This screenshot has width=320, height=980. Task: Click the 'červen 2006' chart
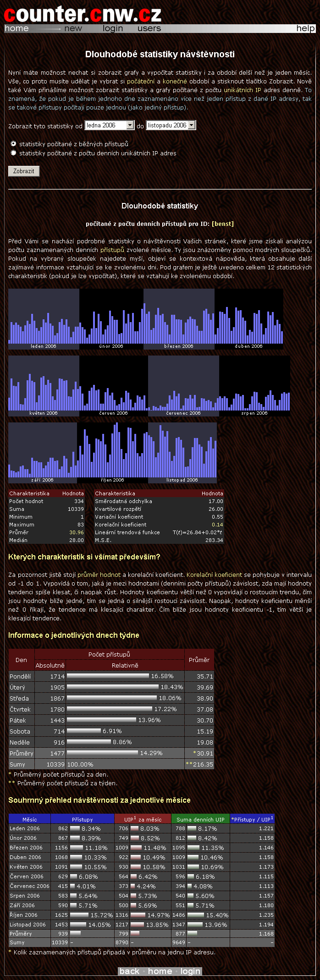[x=114, y=386]
